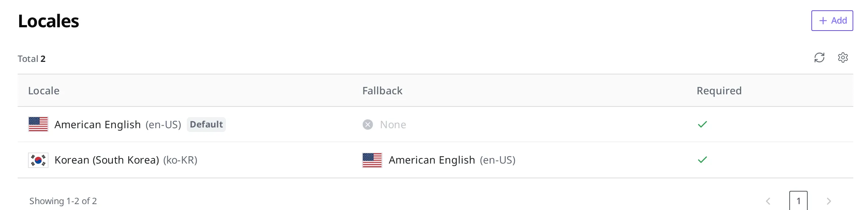Open the American English (en-US) row
The width and height of the screenshot is (868, 210).
click(x=435, y=125)
